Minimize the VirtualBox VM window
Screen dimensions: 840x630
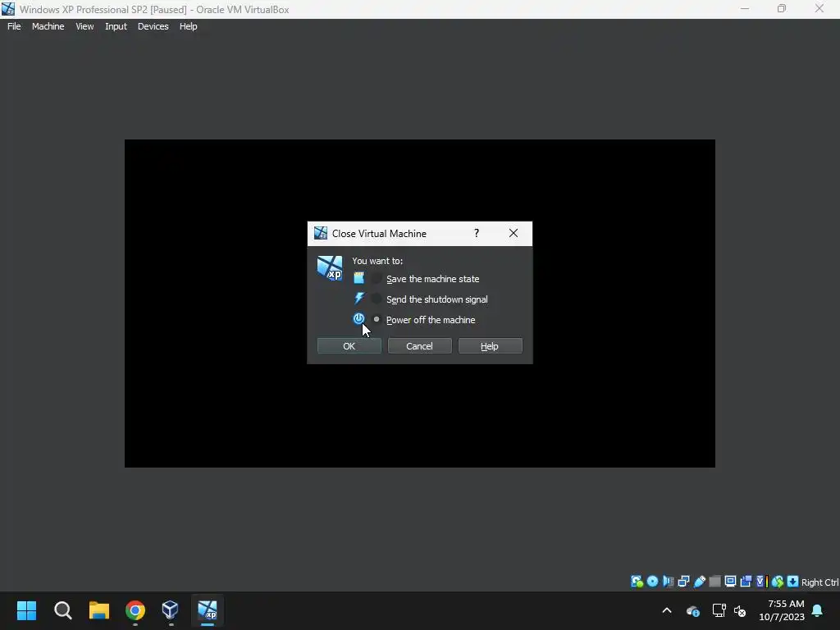click(x=745, y=9)
